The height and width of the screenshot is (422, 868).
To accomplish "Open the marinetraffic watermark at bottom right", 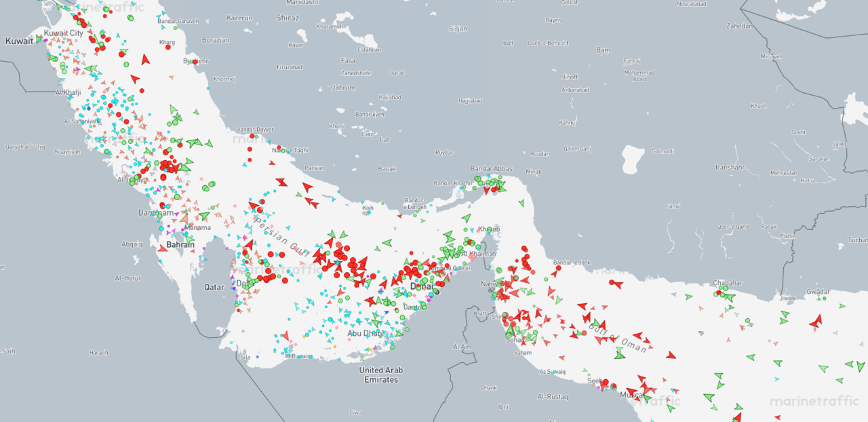I will (814, 401).
